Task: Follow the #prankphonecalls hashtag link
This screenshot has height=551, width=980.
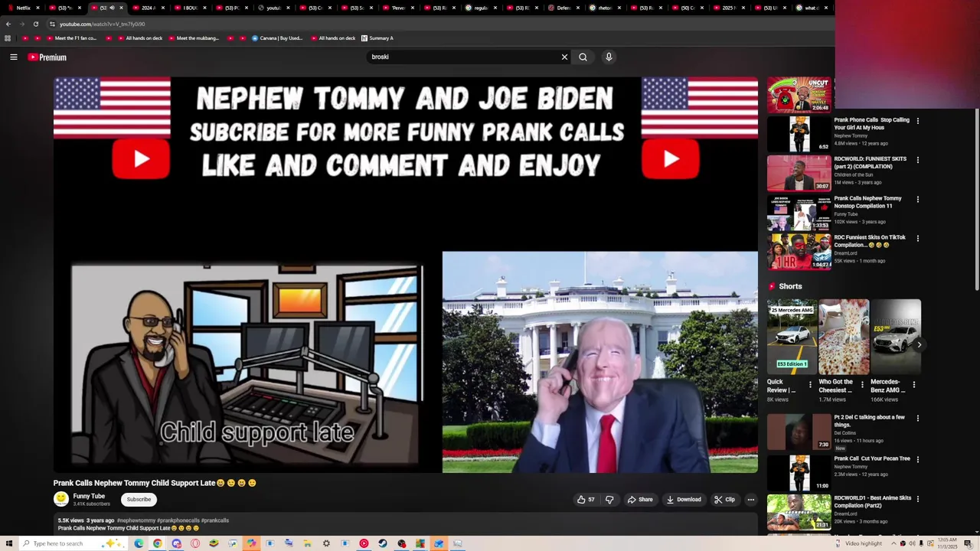Action: (x=179, y=520)
